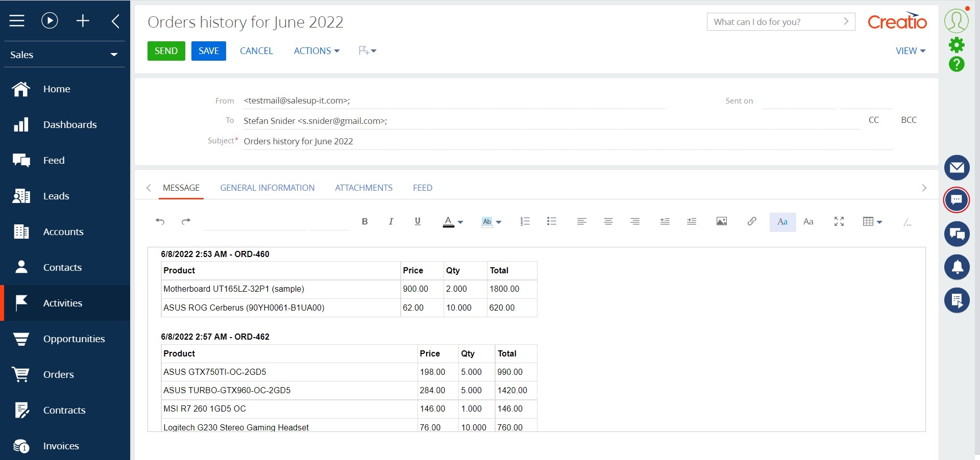Show the CC recipients field

click(874, 120)
